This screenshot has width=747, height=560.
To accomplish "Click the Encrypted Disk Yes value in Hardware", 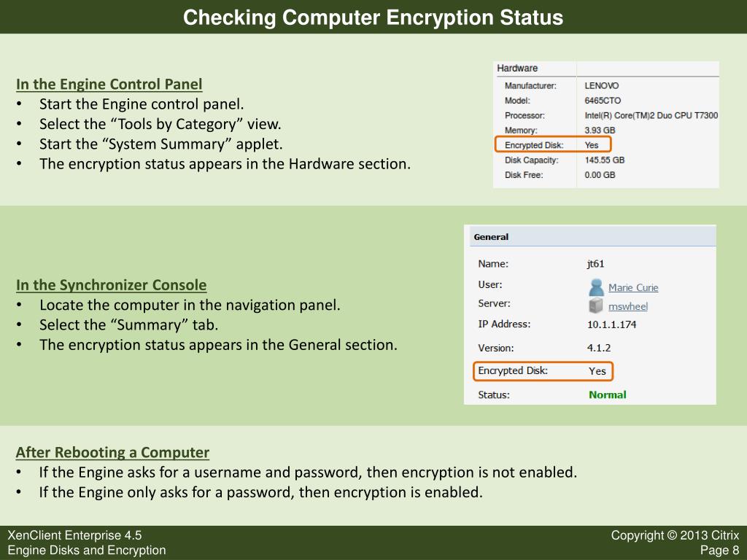I will pyautogui.click(x=591, y=145).
